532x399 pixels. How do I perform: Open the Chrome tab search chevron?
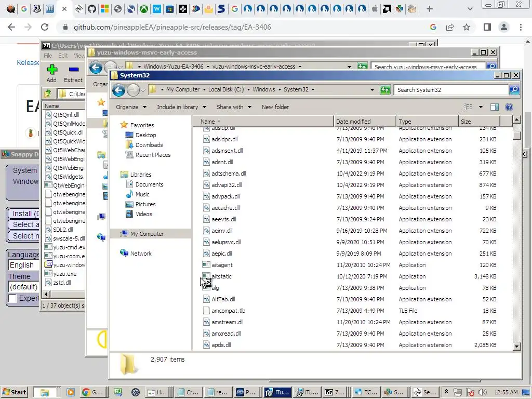[x=470, y=9]
